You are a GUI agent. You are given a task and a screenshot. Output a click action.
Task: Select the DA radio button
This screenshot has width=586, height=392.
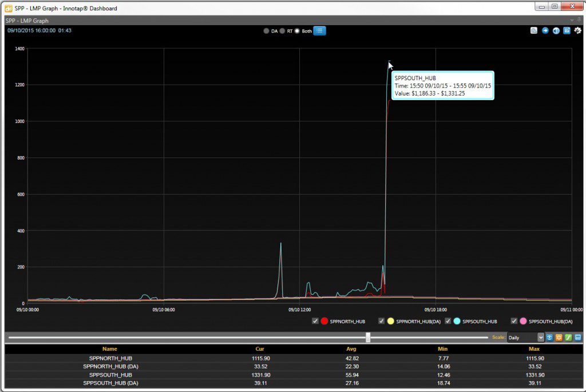(x=266, y=31)
